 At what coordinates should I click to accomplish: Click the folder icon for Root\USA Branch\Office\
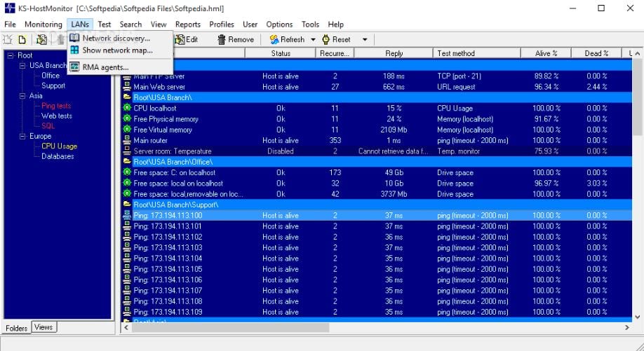click(x=127, y=162)
